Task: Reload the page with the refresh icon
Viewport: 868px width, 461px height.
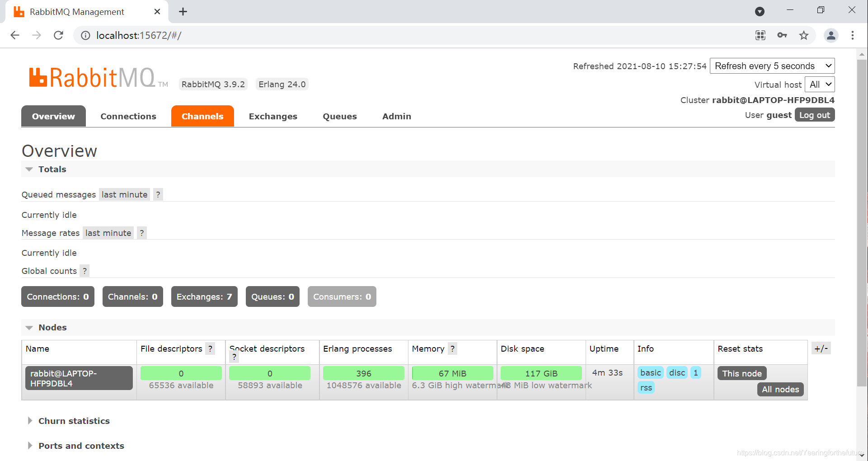Action: coord(58,35)
